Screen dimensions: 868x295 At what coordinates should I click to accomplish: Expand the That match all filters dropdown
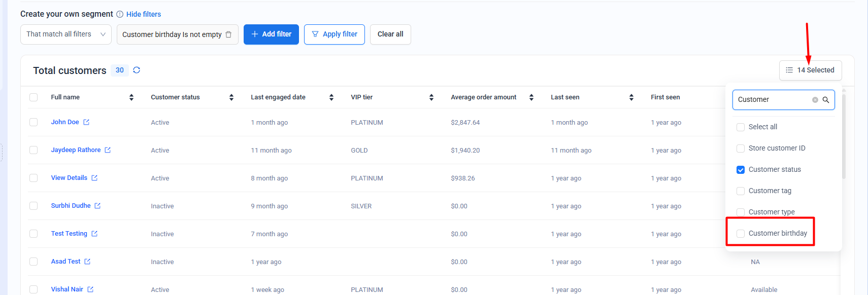coord(65,34)
